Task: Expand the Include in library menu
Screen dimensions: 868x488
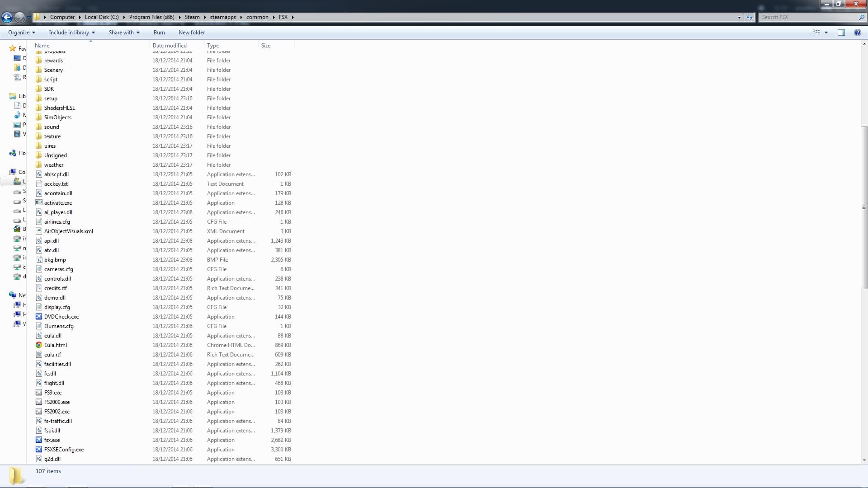Action: [x=72, y=33]
